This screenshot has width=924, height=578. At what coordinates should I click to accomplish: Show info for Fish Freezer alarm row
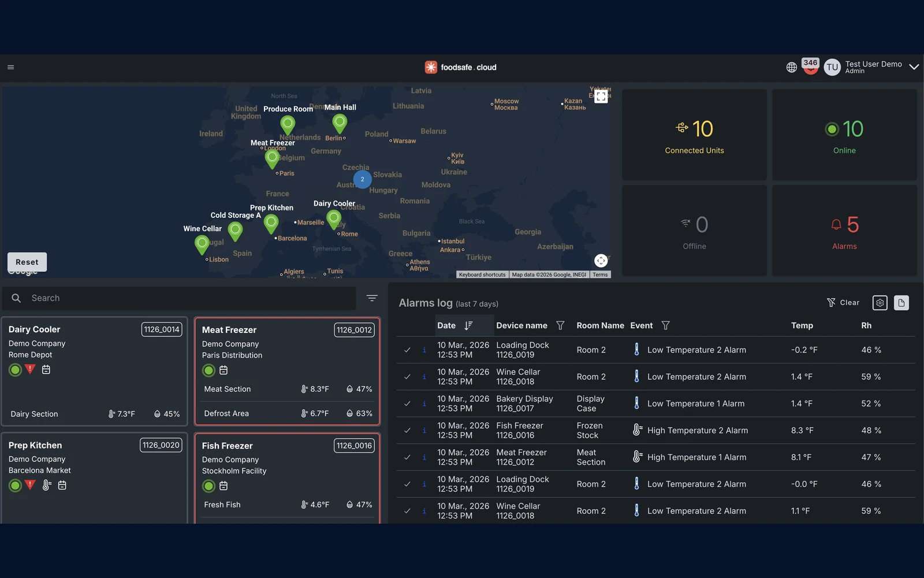tap(424, 431)
